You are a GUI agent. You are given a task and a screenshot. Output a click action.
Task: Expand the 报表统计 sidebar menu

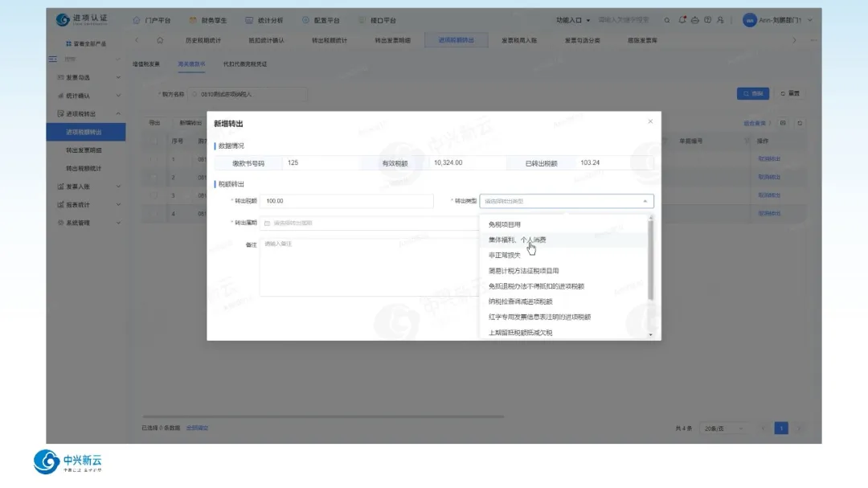click(x=88, y=205)
